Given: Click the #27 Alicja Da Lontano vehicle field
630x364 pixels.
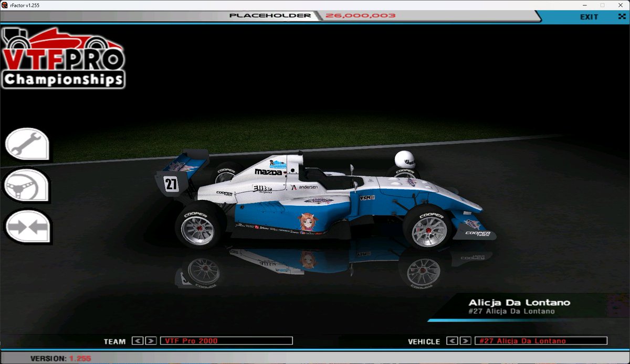Looking at the screenshot, I should tap(541, 340).
